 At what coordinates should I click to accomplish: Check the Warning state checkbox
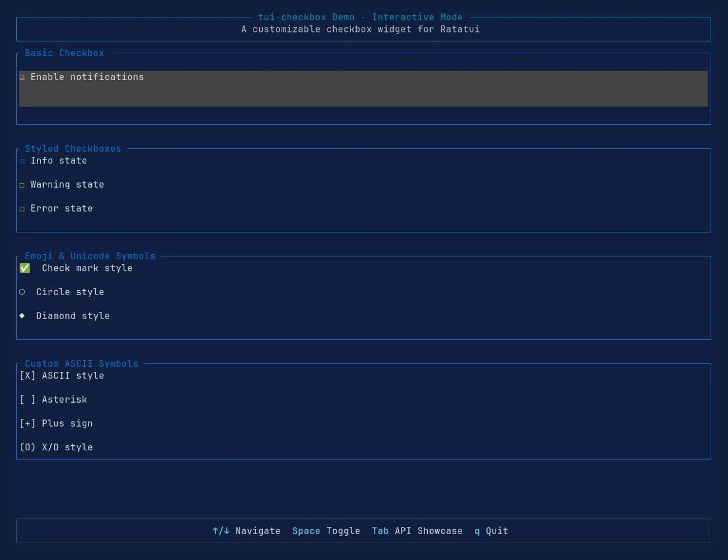[22, 184]
